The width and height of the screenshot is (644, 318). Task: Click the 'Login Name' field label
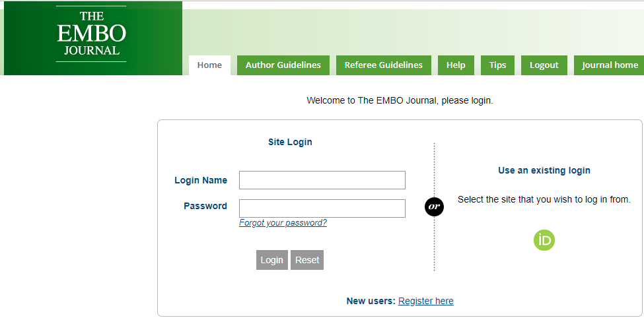(201, 180)
